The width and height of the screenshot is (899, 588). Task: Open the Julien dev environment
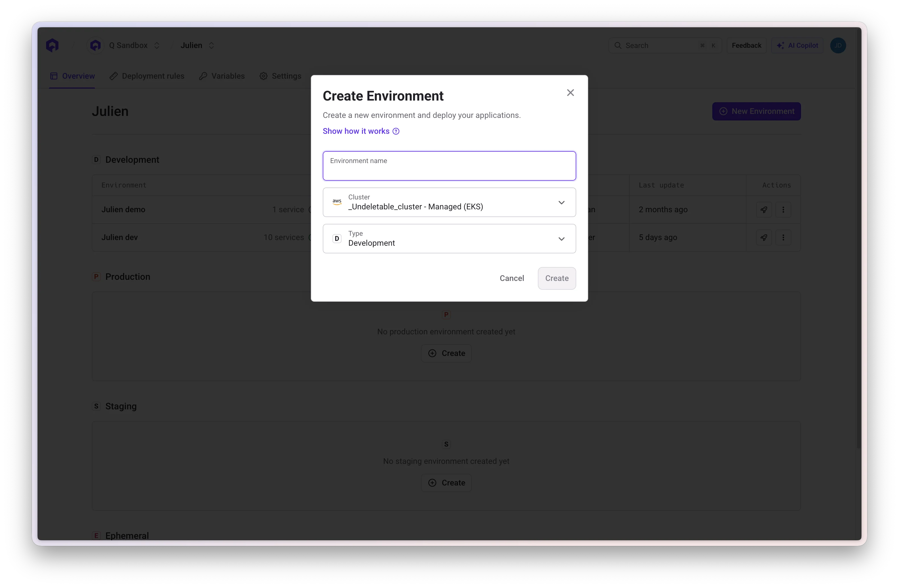(x=119, y=237)
